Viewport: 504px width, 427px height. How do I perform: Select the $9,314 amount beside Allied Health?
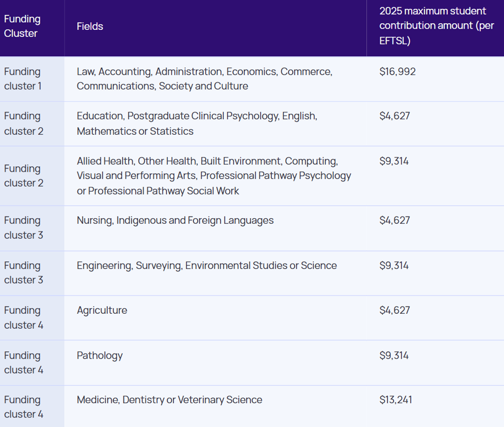point(394,161)
